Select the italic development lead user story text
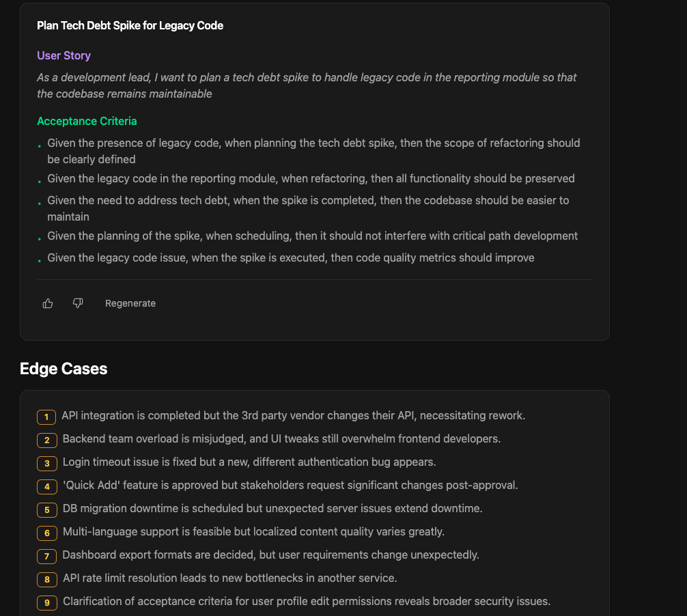The image size is (687, 616). click(x=307, y=85)
